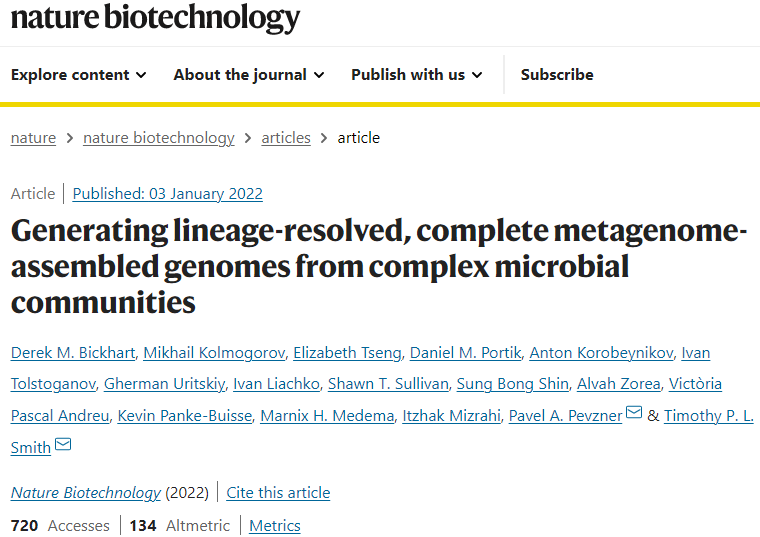Open the About the journal dropdown
Screen dimensions: 760x537
(249, 75)
